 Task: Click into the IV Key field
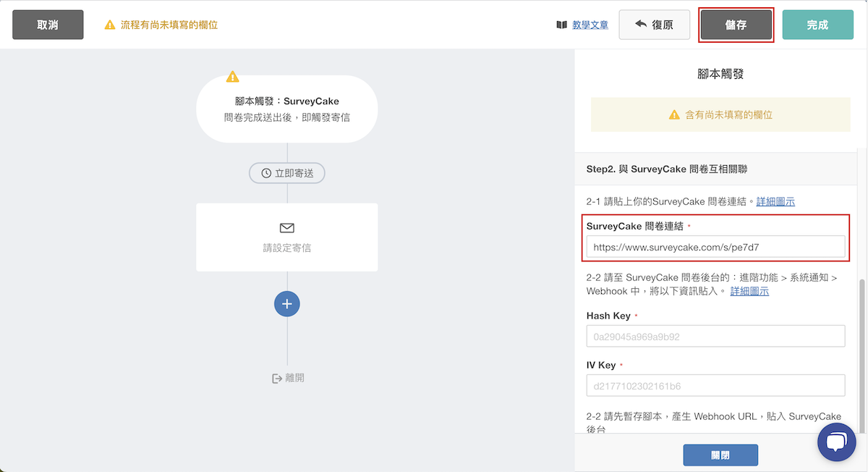pyautogui.click(x=715, y=386)
